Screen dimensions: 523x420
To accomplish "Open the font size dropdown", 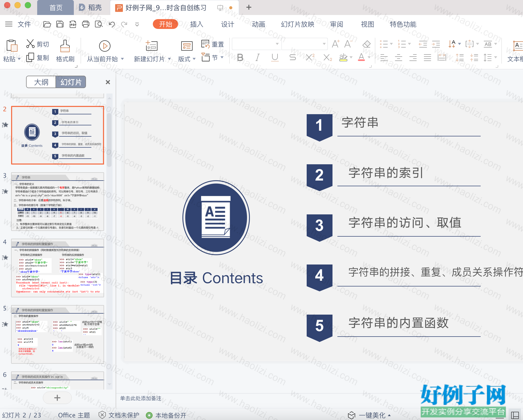I will pyautogui.click(x=324, y=44).
